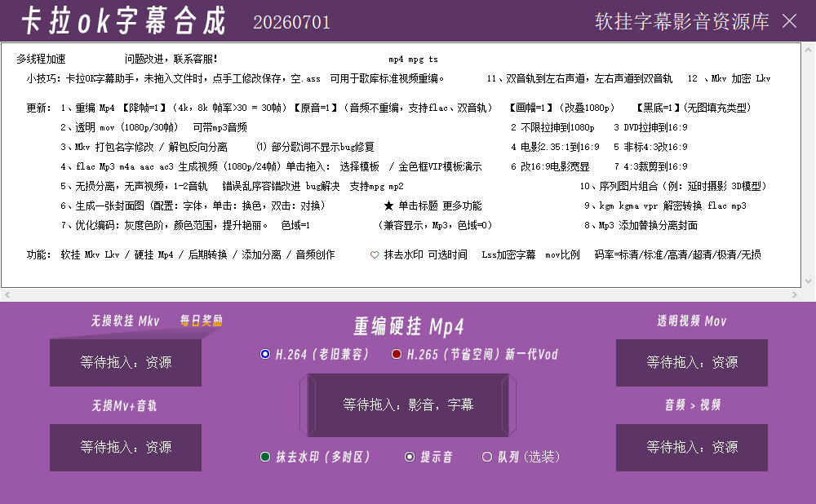Select H.265 (节省空间) 新一代Vod option
This screenshot has height=504, width=816.
(475, 354)
